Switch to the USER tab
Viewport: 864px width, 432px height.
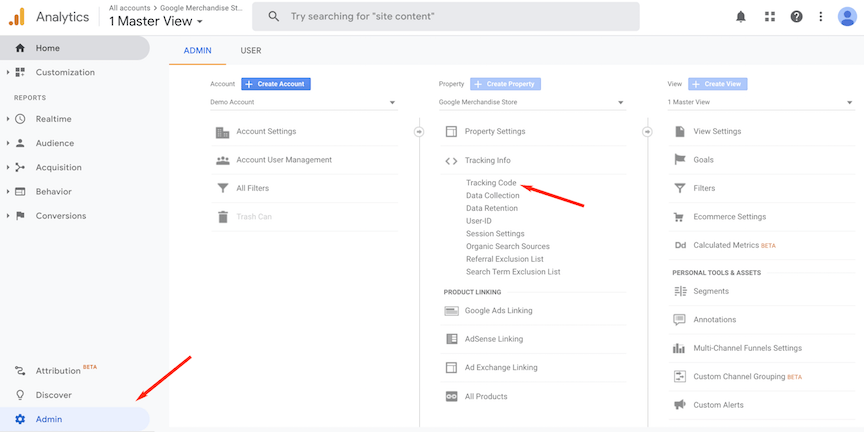tap(251, 51)
